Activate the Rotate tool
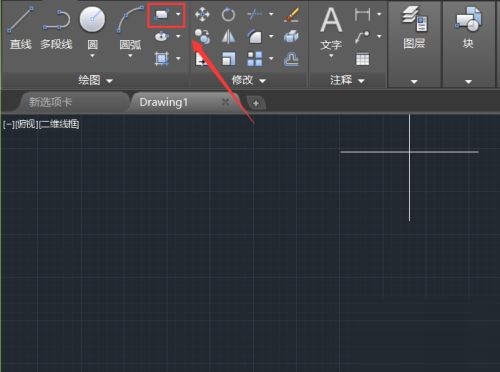 click(228, 14)
